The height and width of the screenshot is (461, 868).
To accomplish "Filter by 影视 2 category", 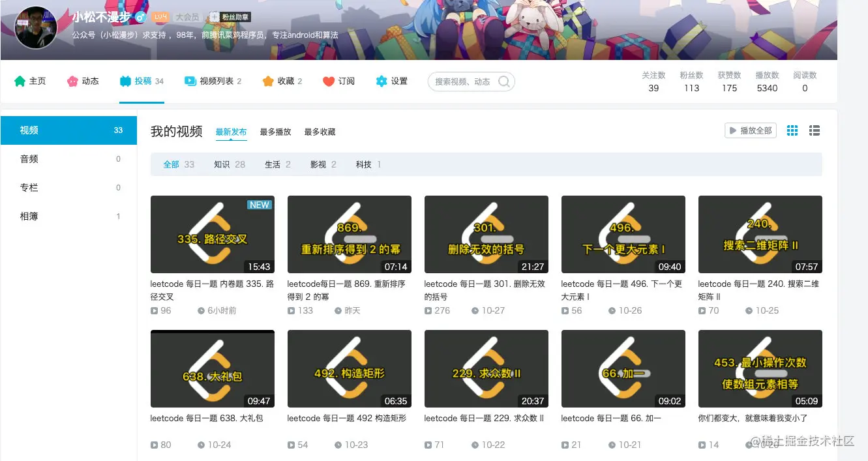I will click(323, 164).
